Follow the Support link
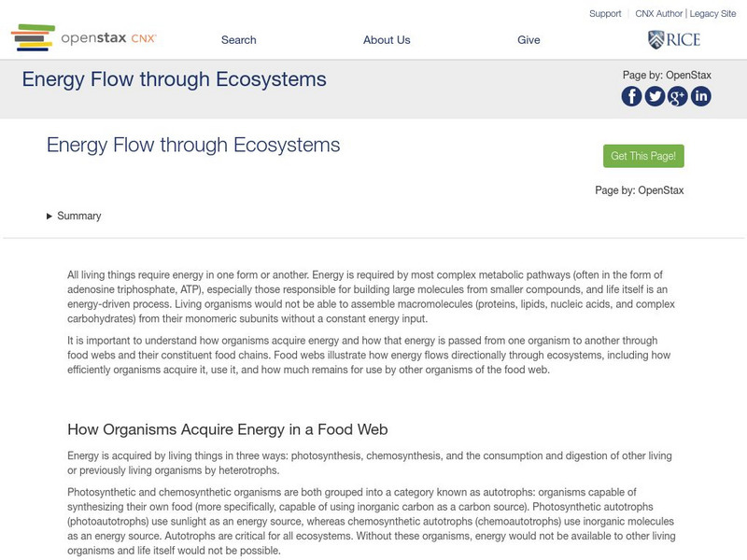This screenshot has width=747, height=560. (605, 14)
